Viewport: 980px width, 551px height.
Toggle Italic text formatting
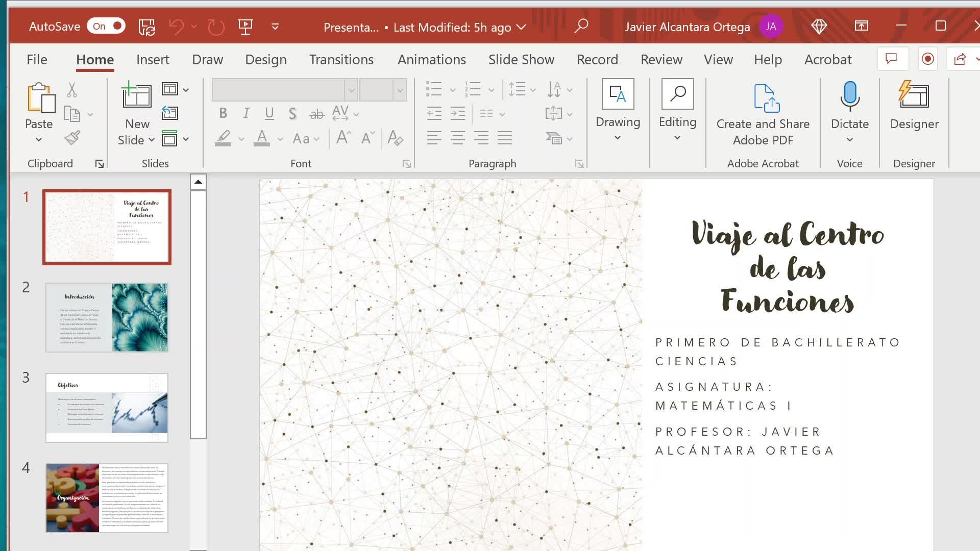coord(246,113)
